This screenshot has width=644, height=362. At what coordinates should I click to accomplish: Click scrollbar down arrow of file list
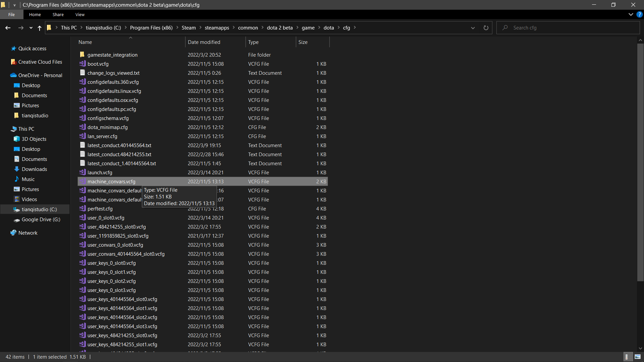click(640, 349)
